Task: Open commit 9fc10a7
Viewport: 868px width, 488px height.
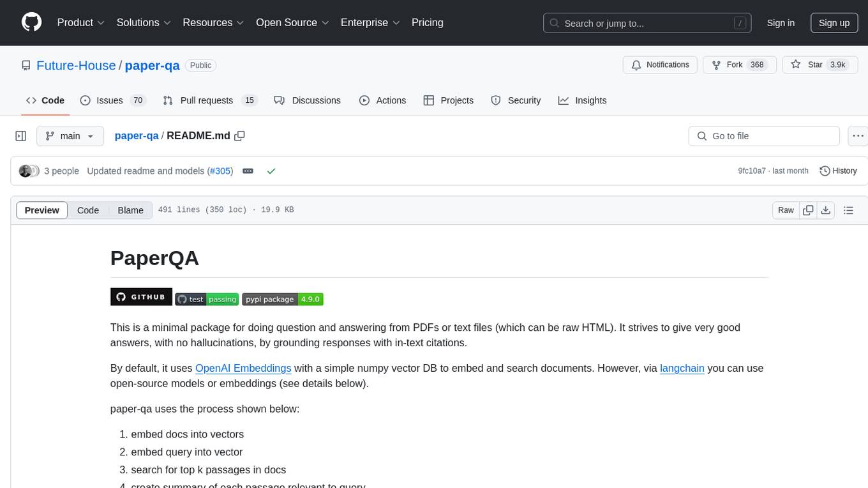Action: [x=752, y=171]
